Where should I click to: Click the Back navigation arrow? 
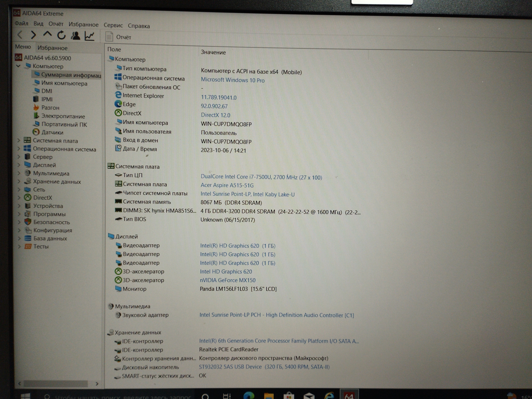point(20,35)
